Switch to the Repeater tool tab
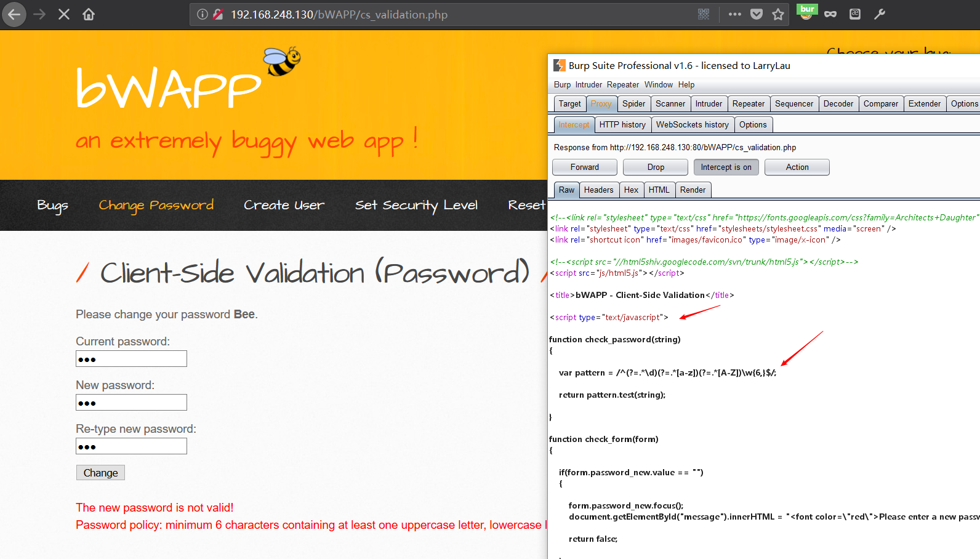 [x=749, y=104]
